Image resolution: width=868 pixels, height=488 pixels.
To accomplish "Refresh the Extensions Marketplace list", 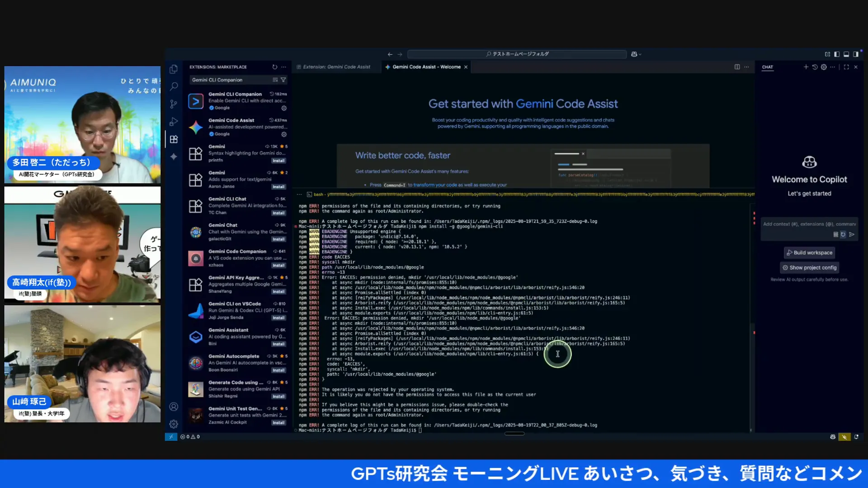I will click(274, 67).
